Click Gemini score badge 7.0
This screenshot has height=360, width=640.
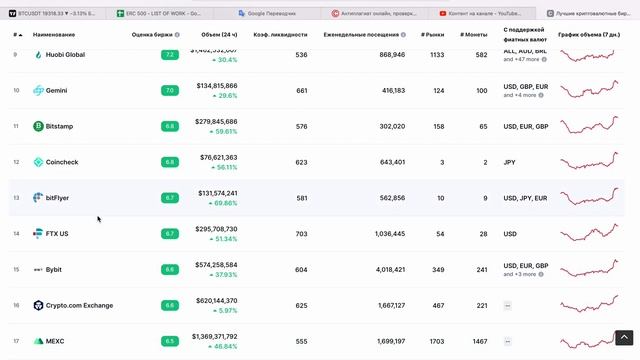170,90
